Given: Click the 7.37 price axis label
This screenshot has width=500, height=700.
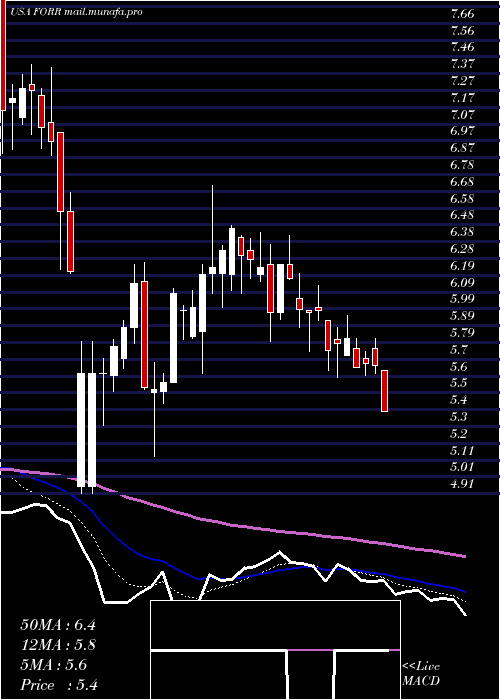Looking at the screenshot, I should coord(462,64).
